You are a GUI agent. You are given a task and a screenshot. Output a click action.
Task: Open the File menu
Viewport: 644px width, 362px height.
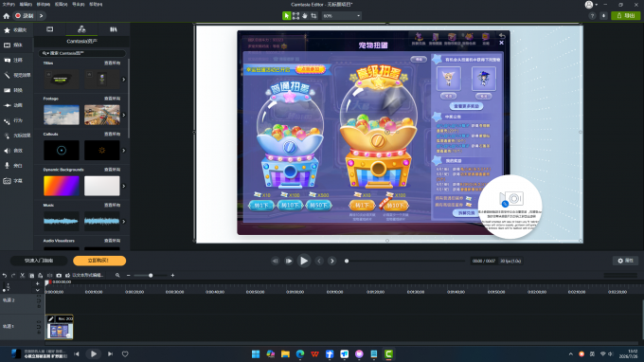pyautogui.click(x=9, y=5)
